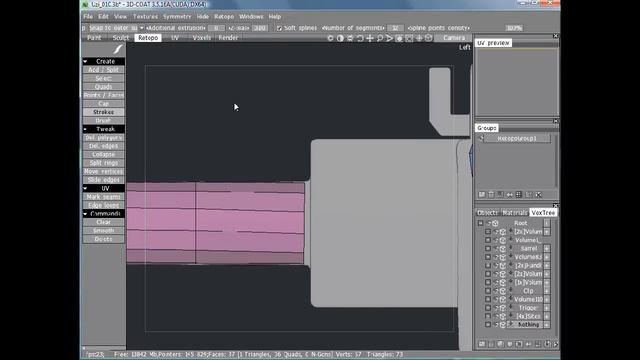This screenshot has height=360, width=640.
Task: Switch to the Voxels room tab
Action: [201, 38]
